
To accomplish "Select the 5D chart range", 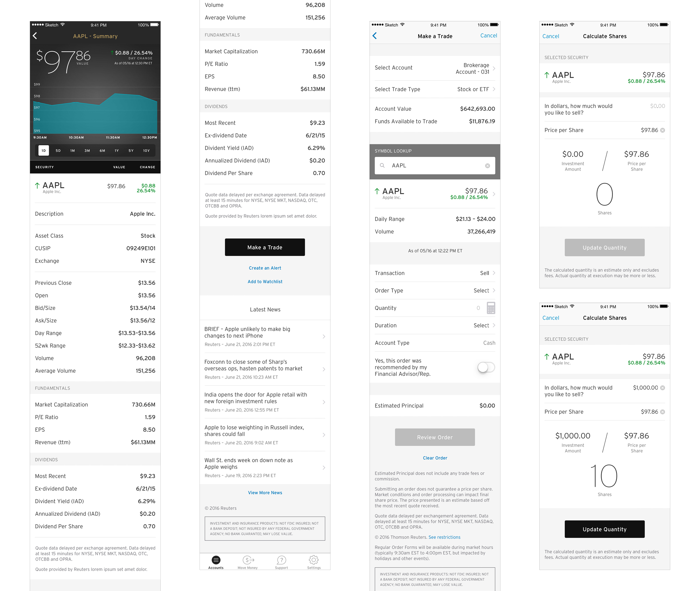I will point(58,150).
